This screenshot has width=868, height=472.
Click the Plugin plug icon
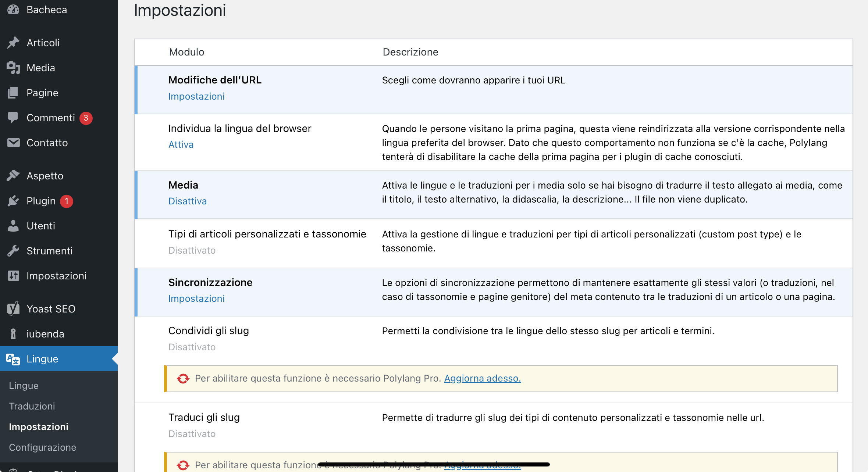[x=13, y=201]
